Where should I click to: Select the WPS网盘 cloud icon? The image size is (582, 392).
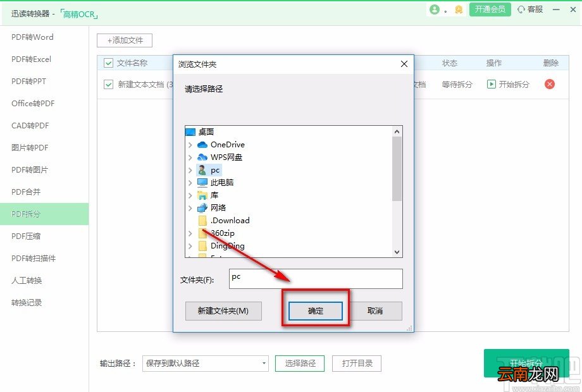(202, 157)
